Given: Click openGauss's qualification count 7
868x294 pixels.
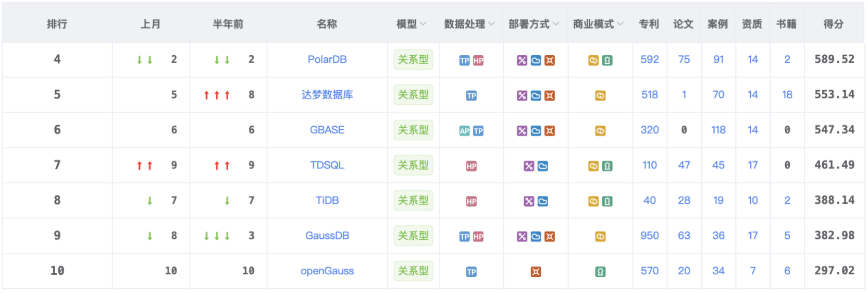Looking at the screenshot, I should [753, 271].
